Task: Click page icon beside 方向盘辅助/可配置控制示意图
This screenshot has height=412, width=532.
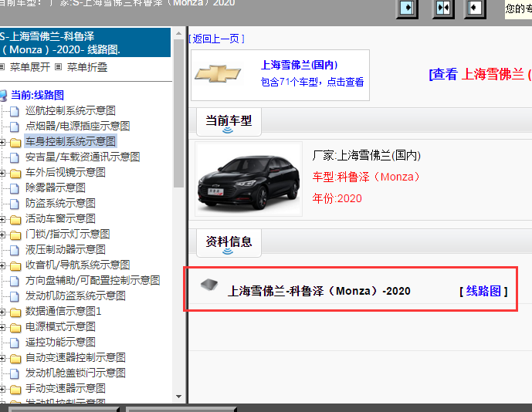Action: point(14,281)
